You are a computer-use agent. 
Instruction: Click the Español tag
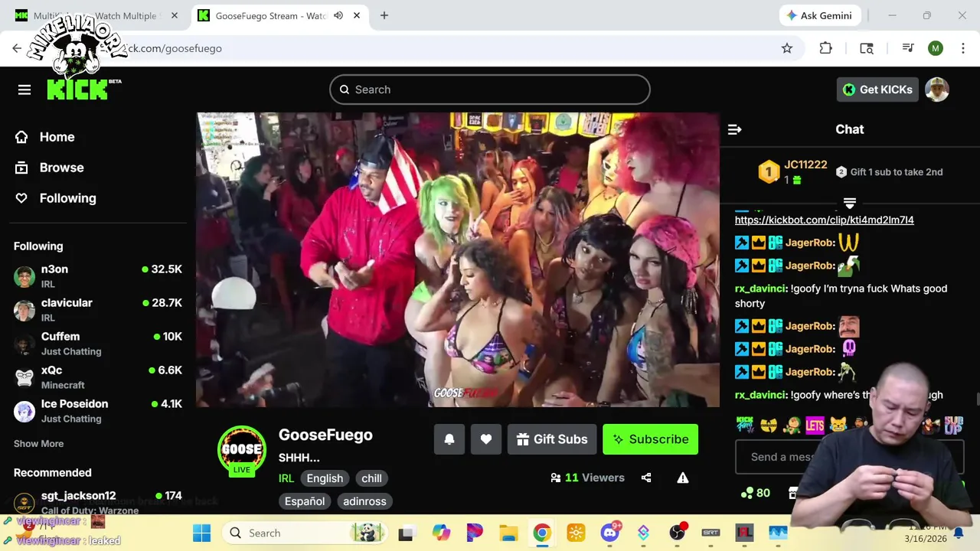click(305, 501)
